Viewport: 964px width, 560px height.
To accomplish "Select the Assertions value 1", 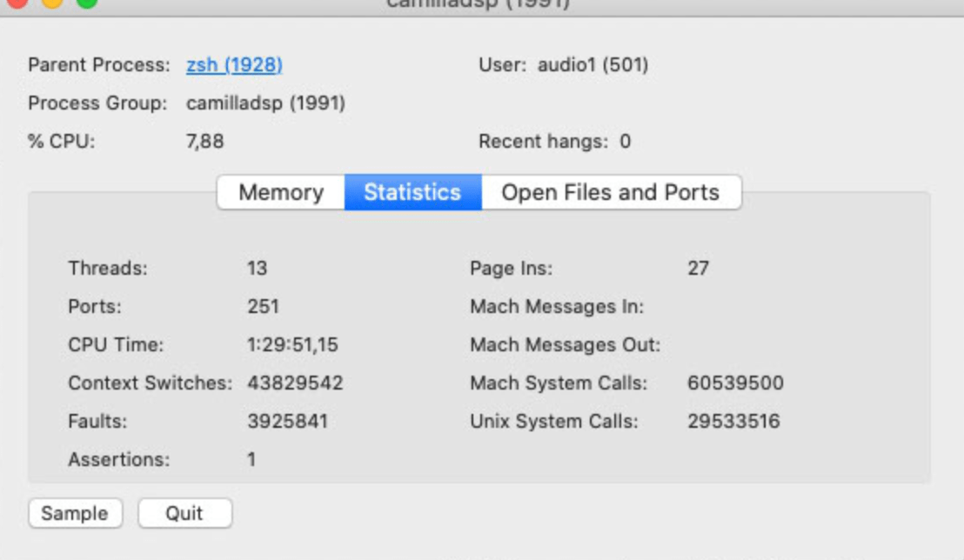I will [251, 459].
